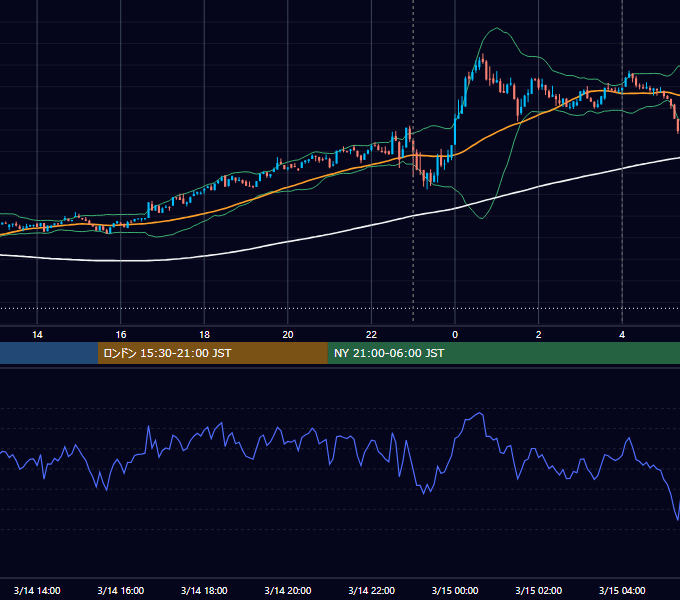680x600 pixels.
Task: Click the '3/14 20:00' date label
Action: (x=288, y=590)
